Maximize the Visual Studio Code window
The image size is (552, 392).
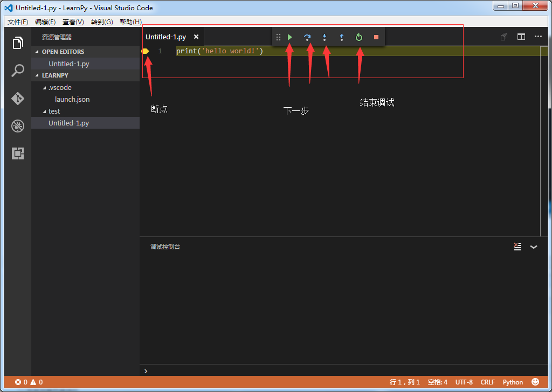[x=515, y=5]
